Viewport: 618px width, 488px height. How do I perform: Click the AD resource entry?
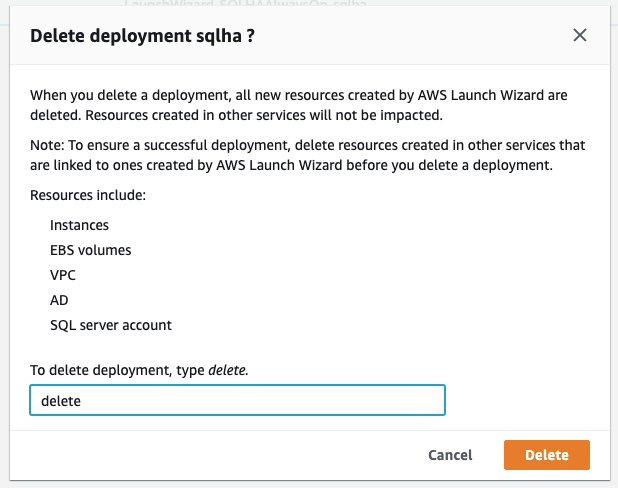[60, 300]
